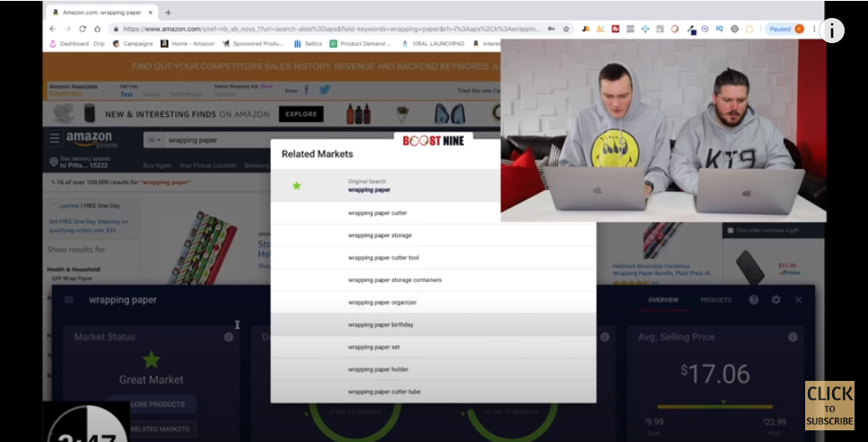Open the 'Product Demand' bookmark
The image size is (868, 442).
point(360,43)
